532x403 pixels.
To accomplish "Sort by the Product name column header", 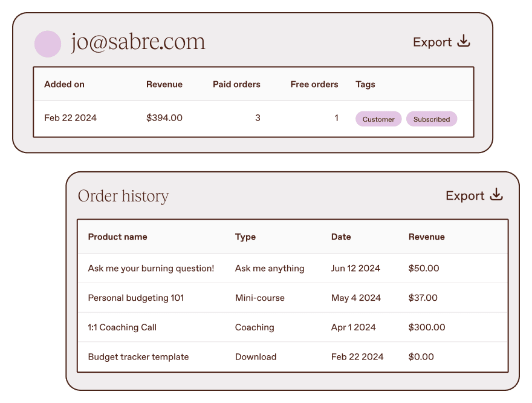I will click(x=117, y=237).
